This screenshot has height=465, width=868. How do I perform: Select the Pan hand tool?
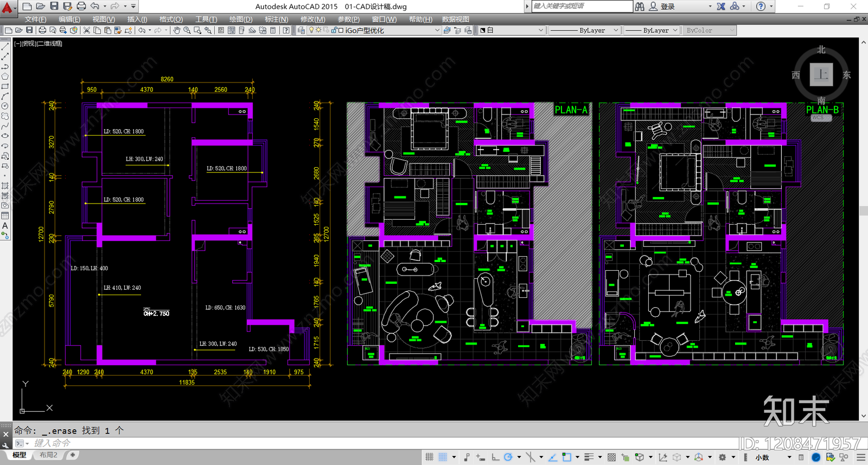click(x=176, y=30)
